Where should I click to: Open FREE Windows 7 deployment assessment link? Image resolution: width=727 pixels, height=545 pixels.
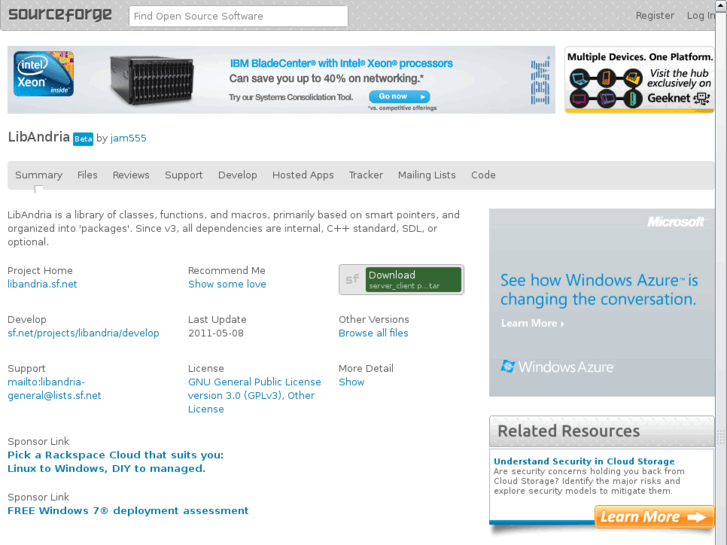128,511
